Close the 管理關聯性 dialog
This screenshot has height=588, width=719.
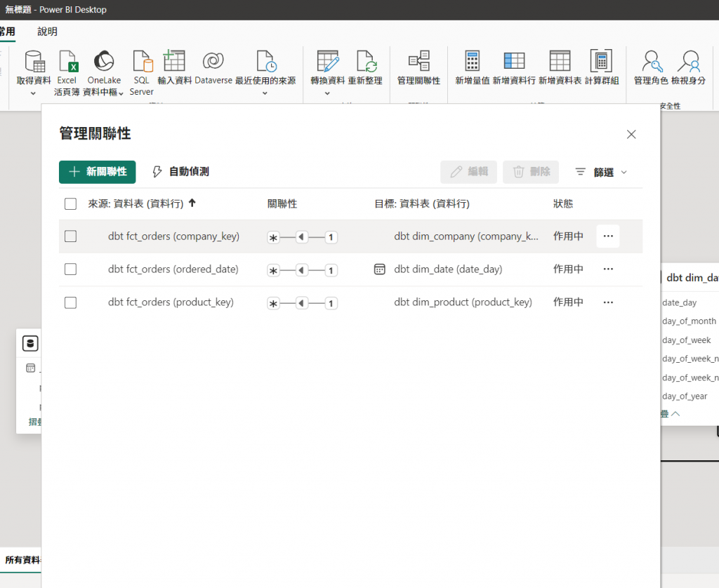tap(631, 134)
